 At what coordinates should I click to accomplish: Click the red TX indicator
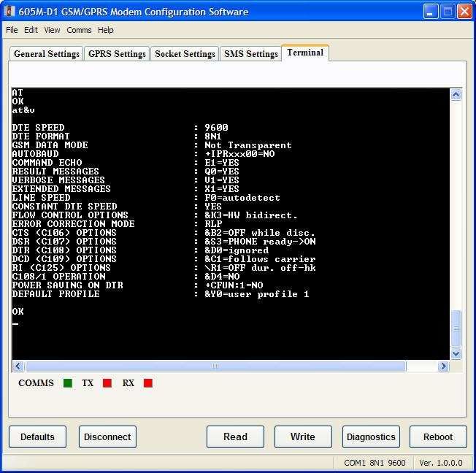(x=107, y=383)
